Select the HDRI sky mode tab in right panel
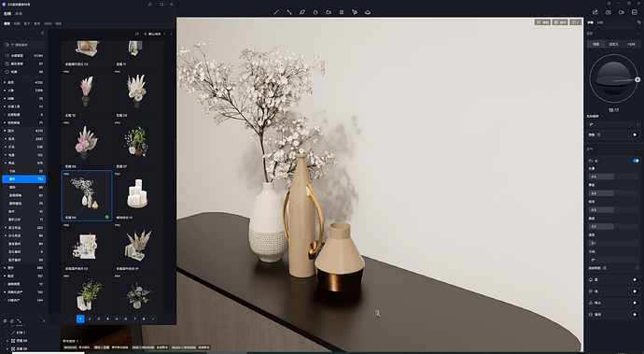 [x=631, y=44]
